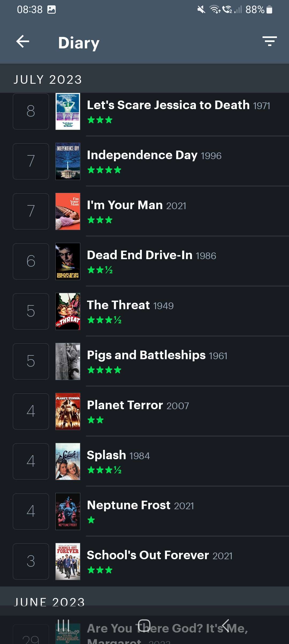Tap the four-star rating under Independence Day

[x=104, y=170]
